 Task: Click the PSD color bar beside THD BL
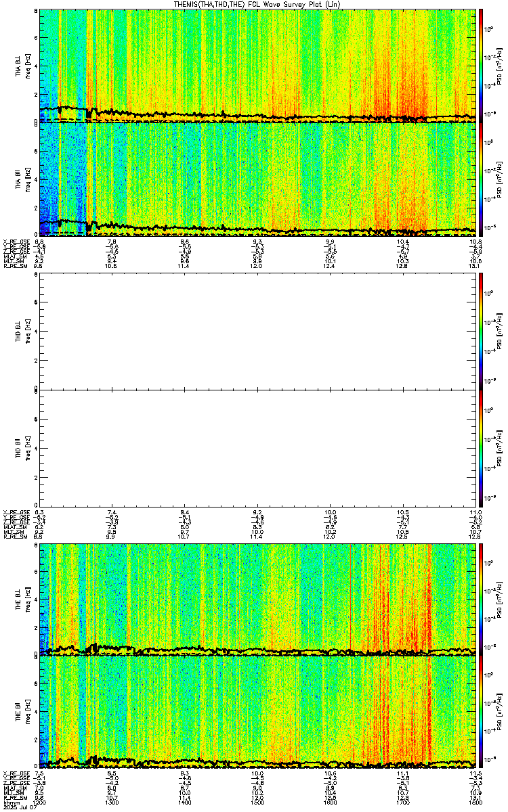[x=481, y=331]
